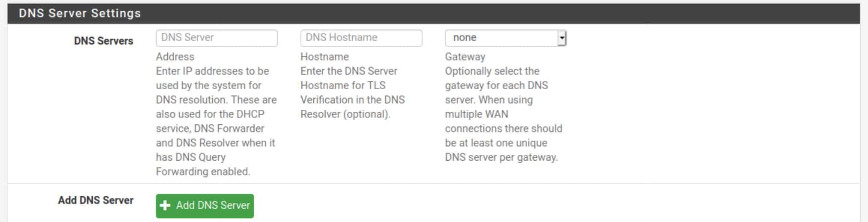Screen dimensions: 868x222
Task: Click the Address caption under DNS Server field
Action: 175,57
